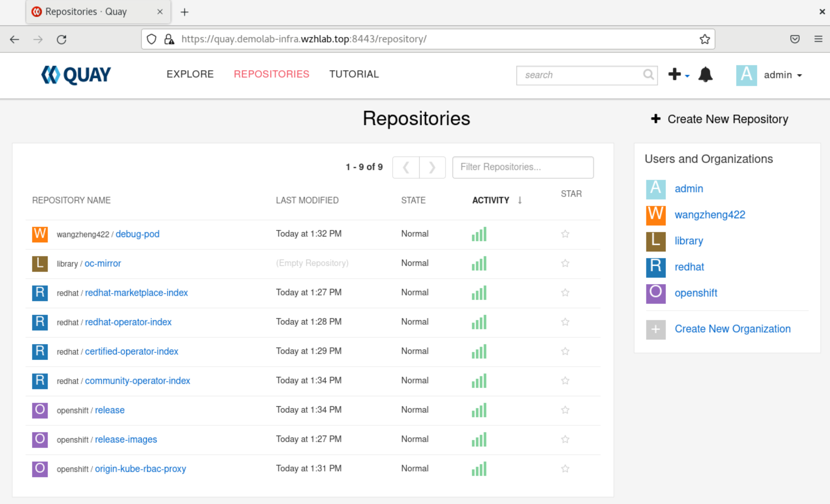Star the openshift/release repository
830x504 pixels.
click(565, 410)
